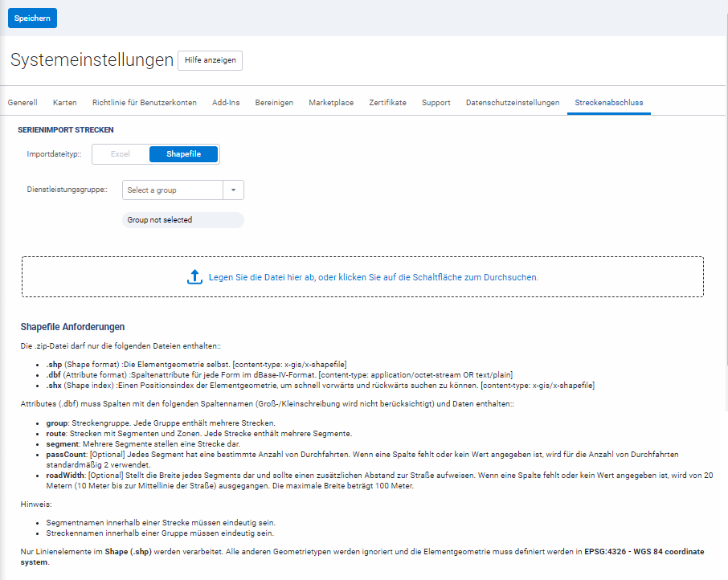Switch to the Add-Ins tab

[226, 102]
